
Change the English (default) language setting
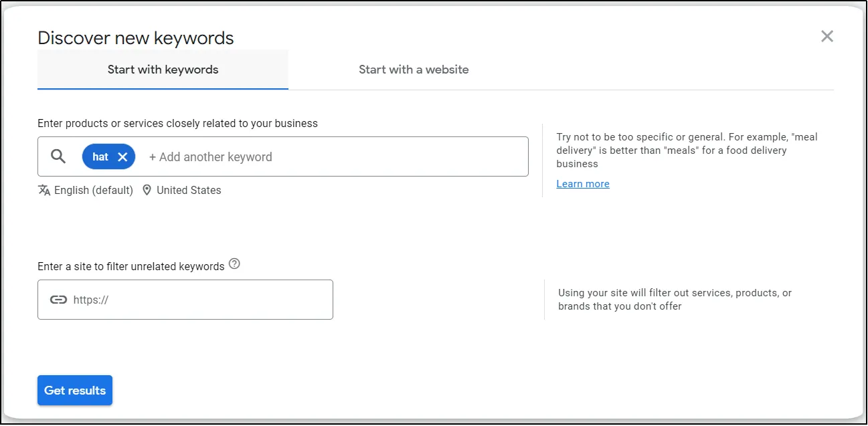(94, 190)
